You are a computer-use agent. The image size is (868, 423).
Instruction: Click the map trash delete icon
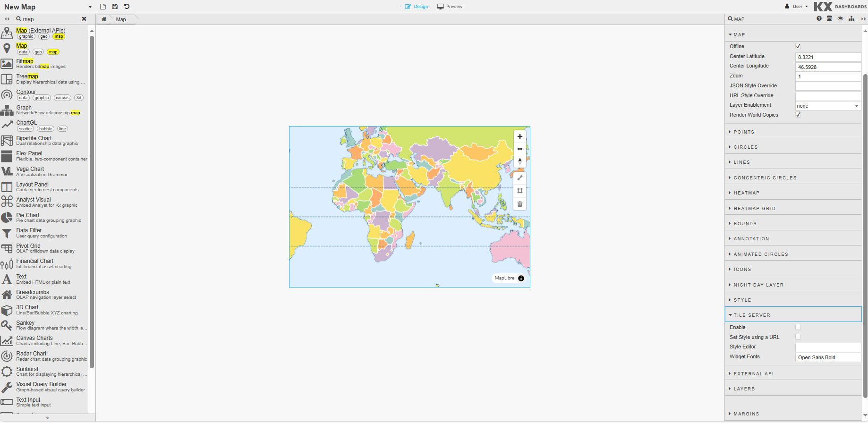(x=519, y=204)
